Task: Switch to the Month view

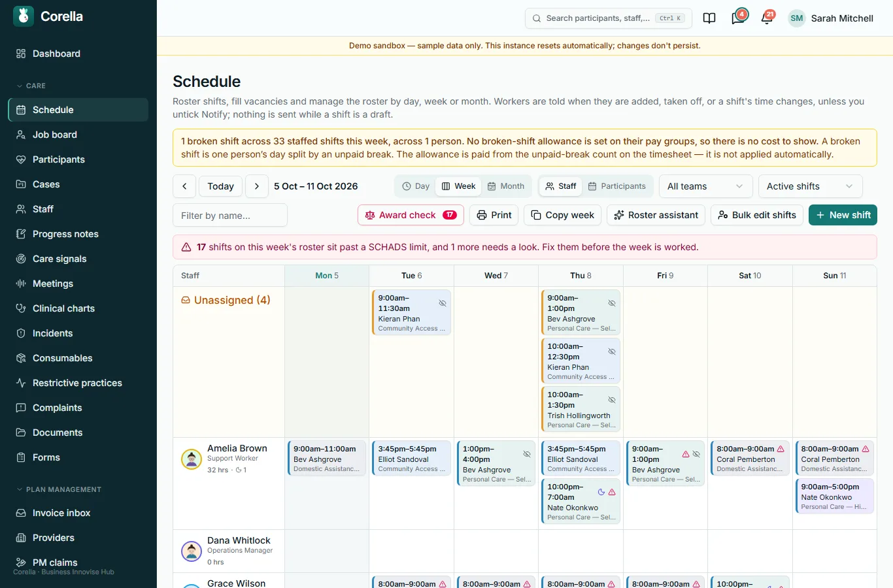Action: [506, 186]
